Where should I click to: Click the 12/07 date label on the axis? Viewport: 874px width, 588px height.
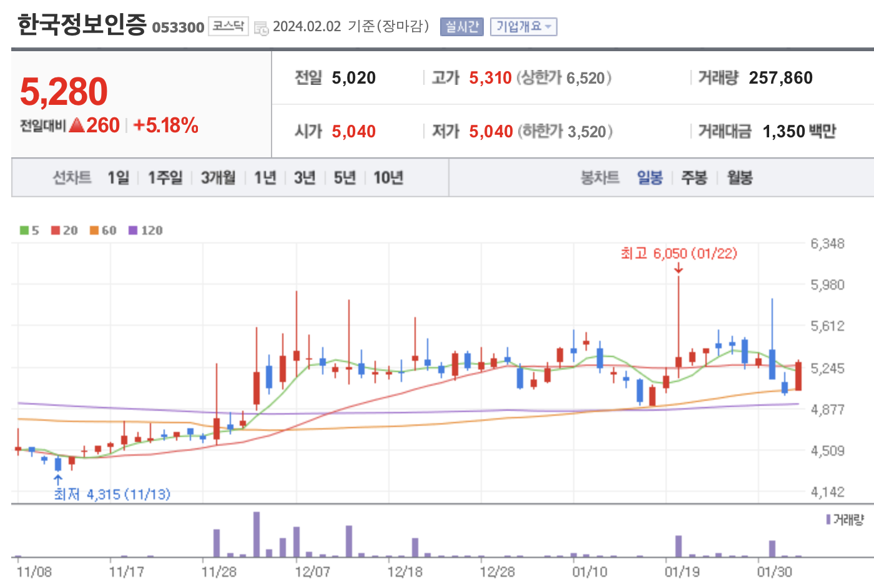tap(312, 572)
